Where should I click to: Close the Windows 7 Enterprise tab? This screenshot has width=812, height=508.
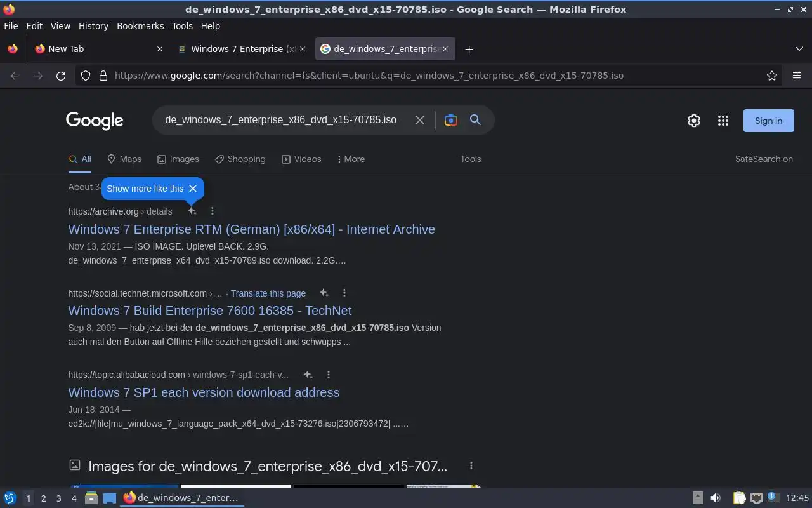click(302, 49)
